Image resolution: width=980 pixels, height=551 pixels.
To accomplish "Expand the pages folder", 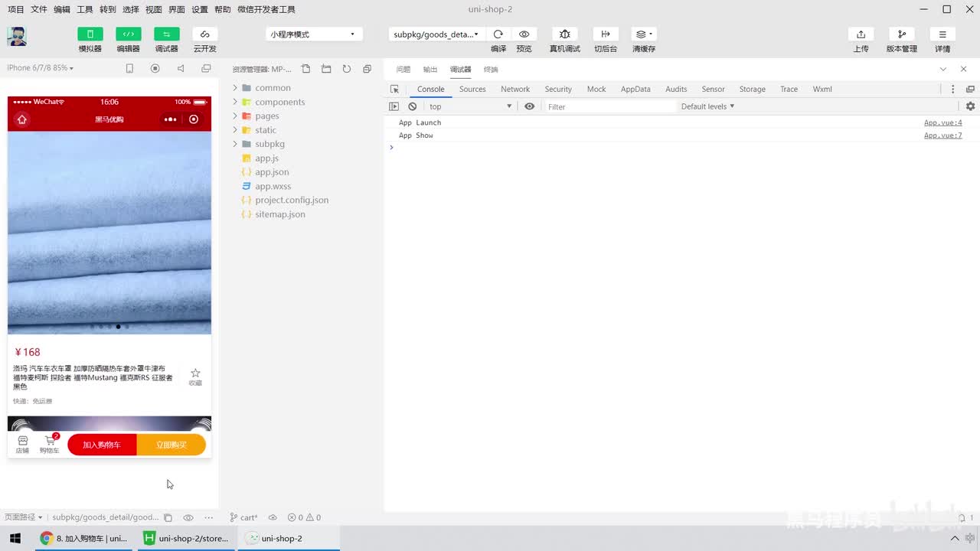I will pos(235,116).
